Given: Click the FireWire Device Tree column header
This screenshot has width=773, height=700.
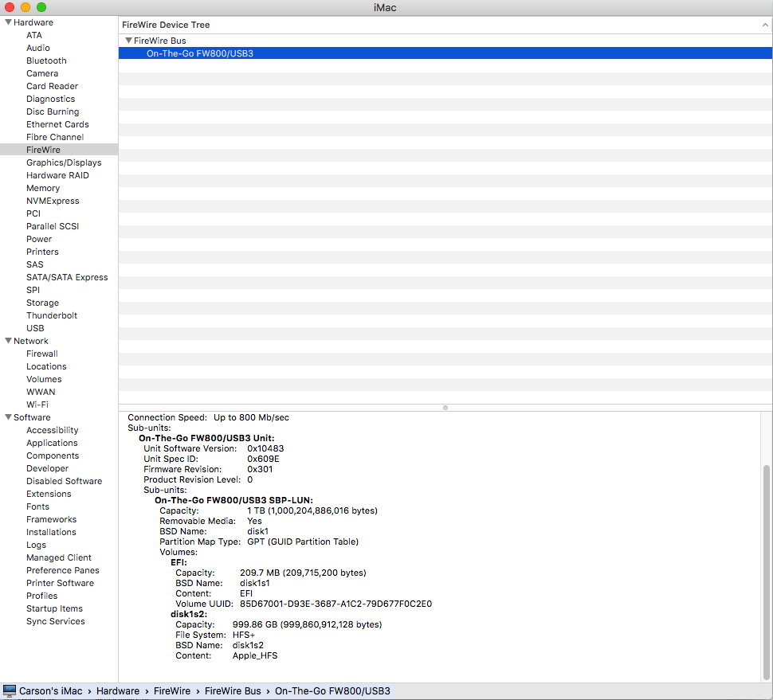Looking at the screenshot, I should (x=445, y=25).
